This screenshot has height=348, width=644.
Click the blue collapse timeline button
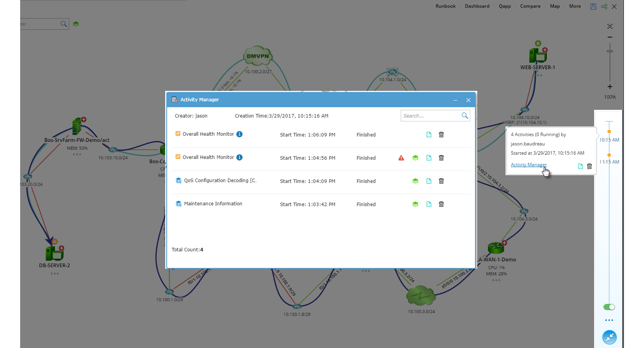point(609,337)
